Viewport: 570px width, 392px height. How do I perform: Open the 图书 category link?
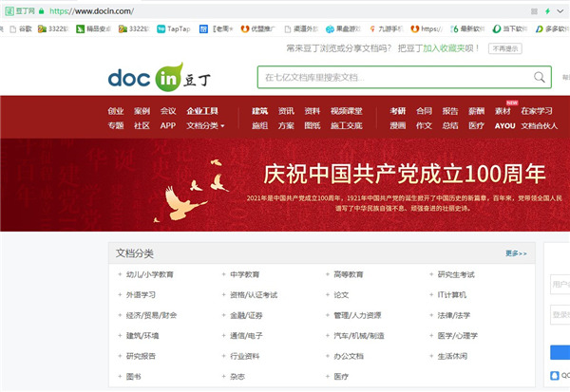133,377
